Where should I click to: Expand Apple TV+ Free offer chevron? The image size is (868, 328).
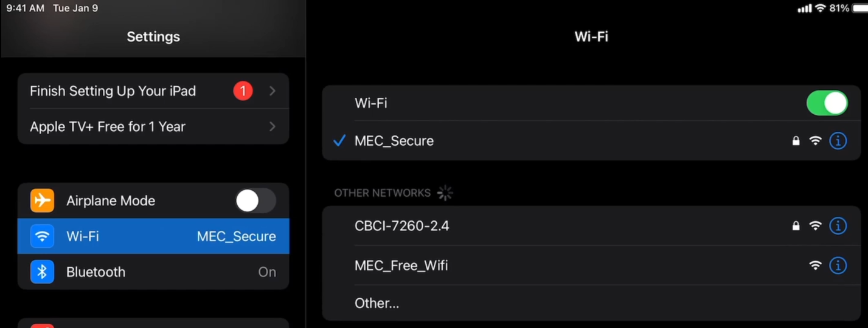point(273,127)
